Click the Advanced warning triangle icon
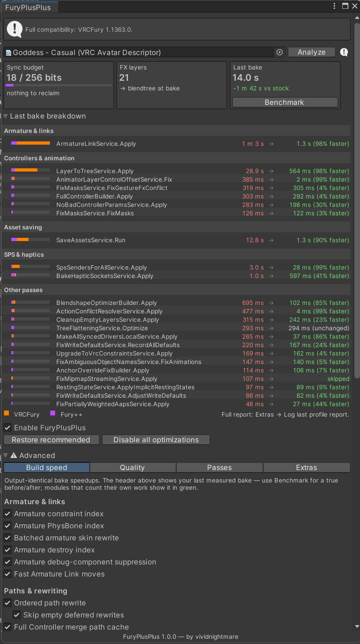 point(14,455)
